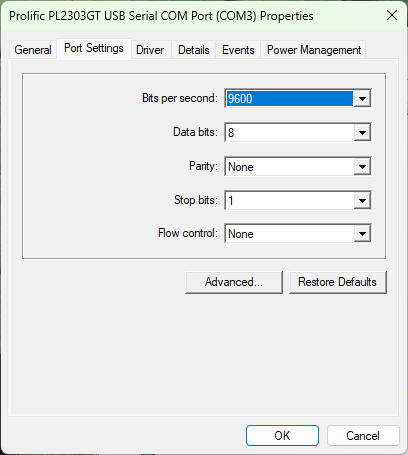
Task: Click the 9600 value in Bits per second field
Action: 289,99
